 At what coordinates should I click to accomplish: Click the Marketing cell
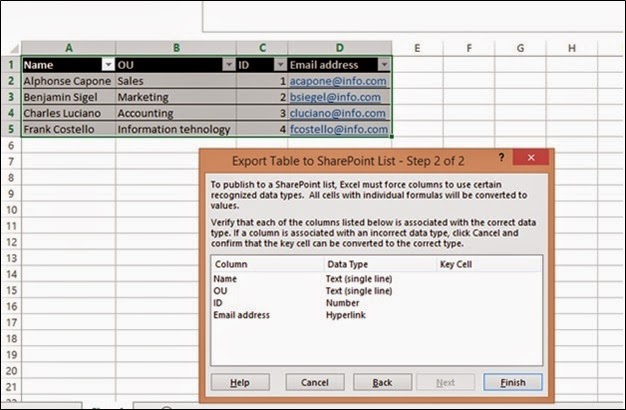click(x=176, y=97)
